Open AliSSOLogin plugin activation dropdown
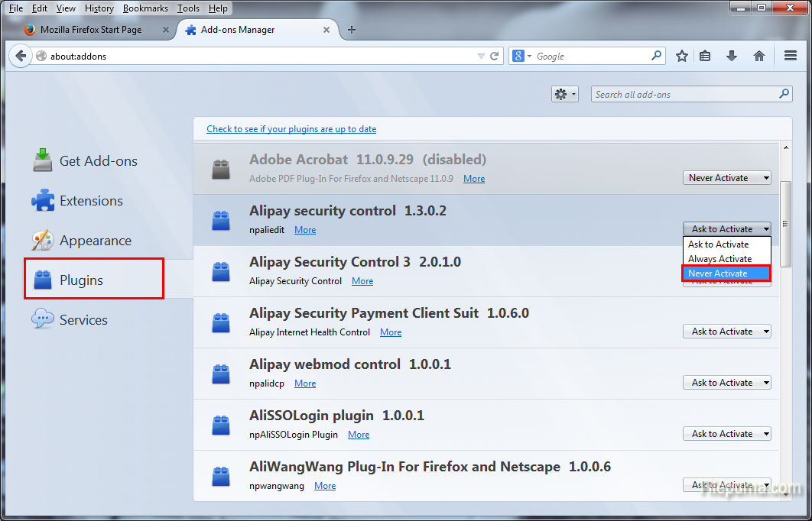The height and width of the screenshot is (521, 812). click(726, 434)
